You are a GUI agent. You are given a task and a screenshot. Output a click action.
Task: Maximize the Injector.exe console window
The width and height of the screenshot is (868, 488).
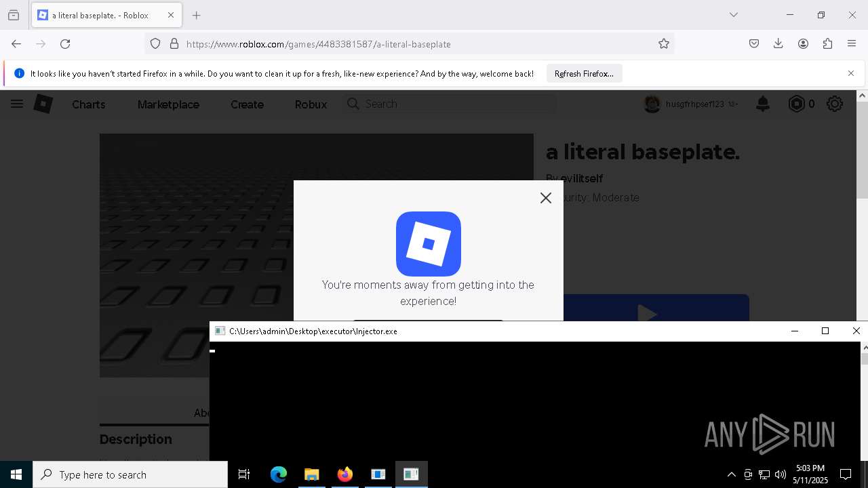pos(825,331)
